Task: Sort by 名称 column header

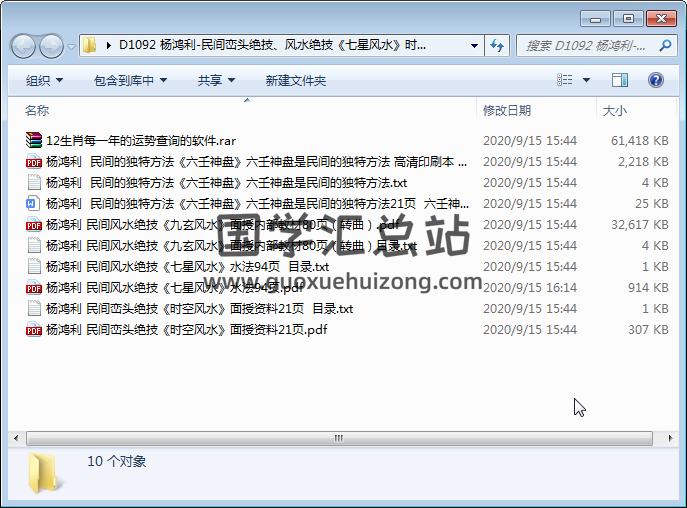Action: pyautogui.click(x=37, y=110)
